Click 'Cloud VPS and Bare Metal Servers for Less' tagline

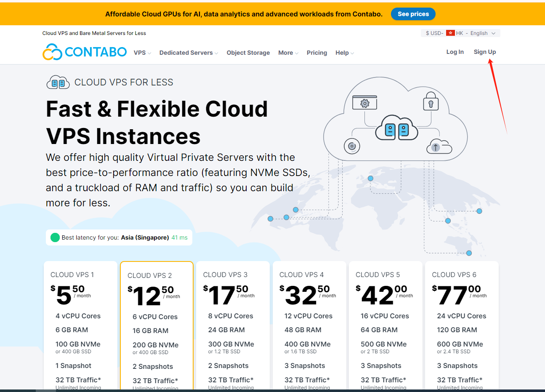point(94,33)
